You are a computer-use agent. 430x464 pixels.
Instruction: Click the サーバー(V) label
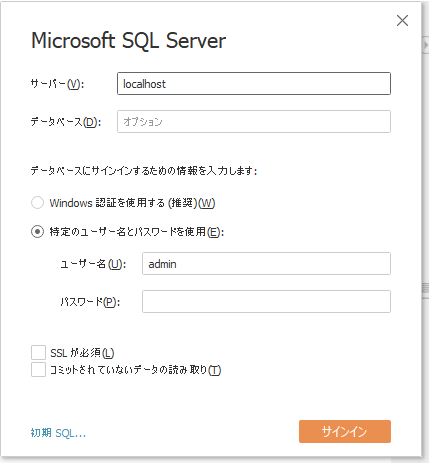click(x=57, y=84)
